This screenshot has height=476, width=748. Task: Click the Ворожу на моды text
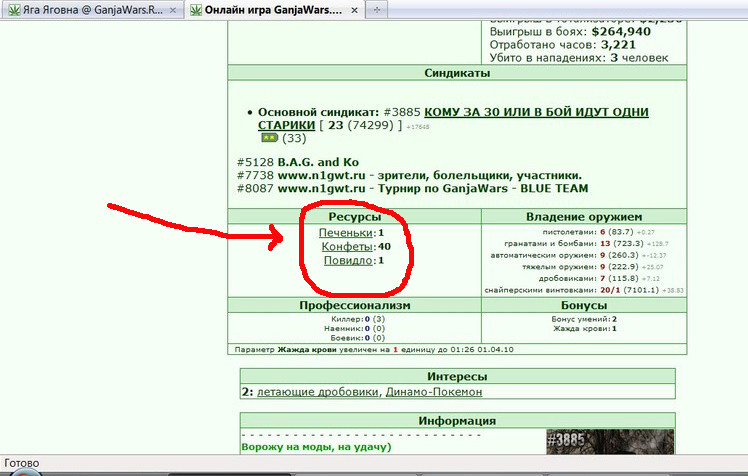click(x=316, y=447)
